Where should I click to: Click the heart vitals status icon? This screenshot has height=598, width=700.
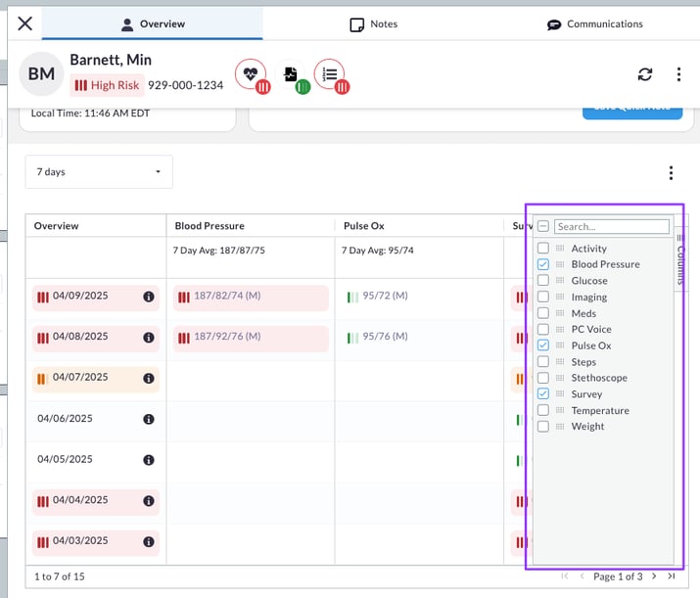coord(251,74)
